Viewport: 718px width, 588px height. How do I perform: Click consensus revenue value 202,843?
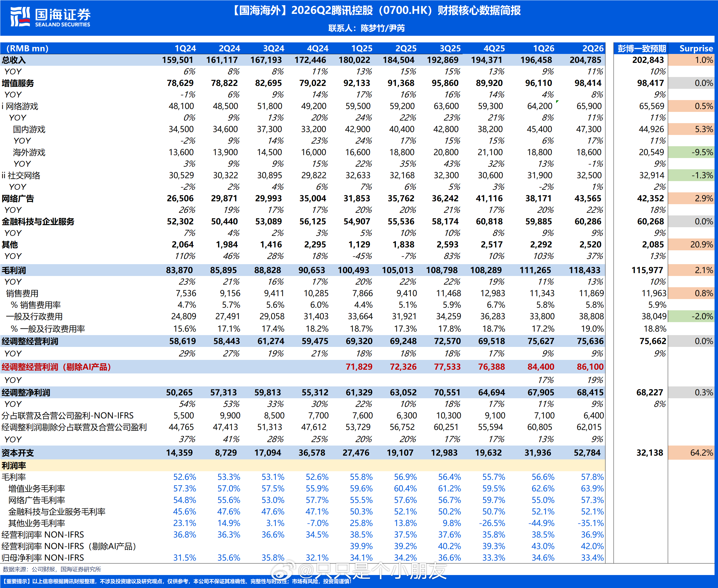coord(648,60)
